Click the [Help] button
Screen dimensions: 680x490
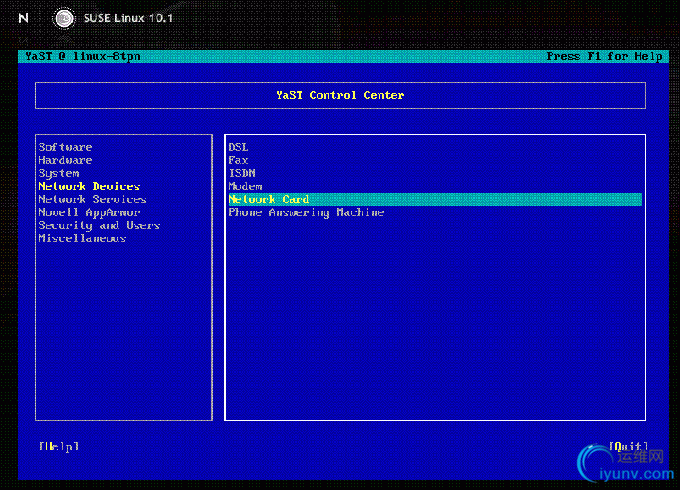59,446
